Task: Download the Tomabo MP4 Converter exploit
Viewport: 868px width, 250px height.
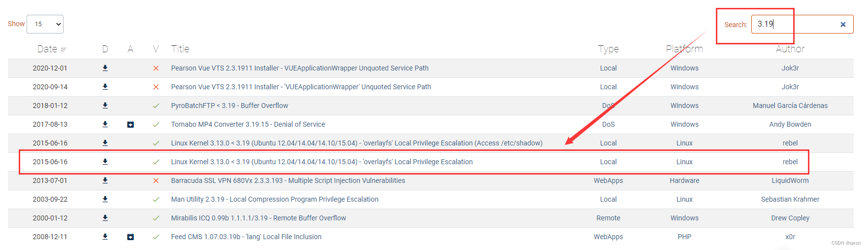Action: (x=105, y=124)
